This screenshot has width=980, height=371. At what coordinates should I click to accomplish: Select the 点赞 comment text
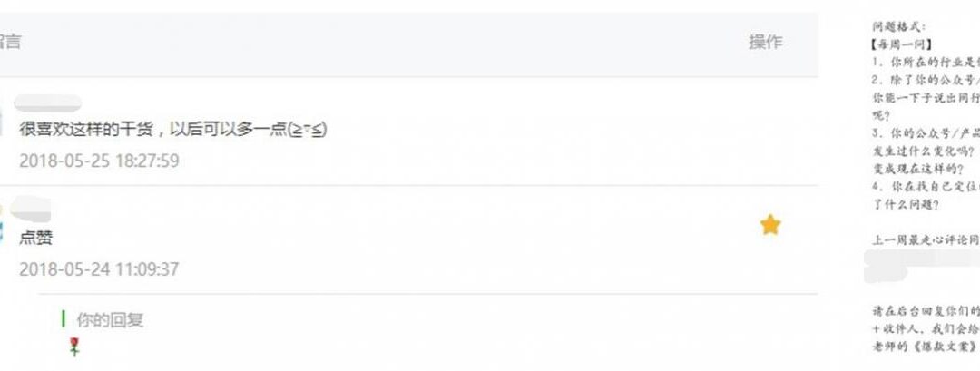(35, 238)
